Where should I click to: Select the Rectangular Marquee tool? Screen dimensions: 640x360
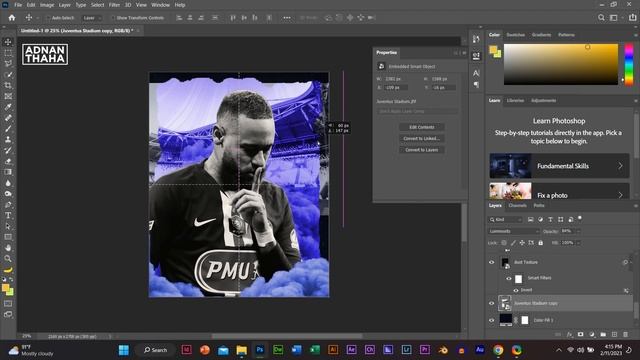pos(8,53)
